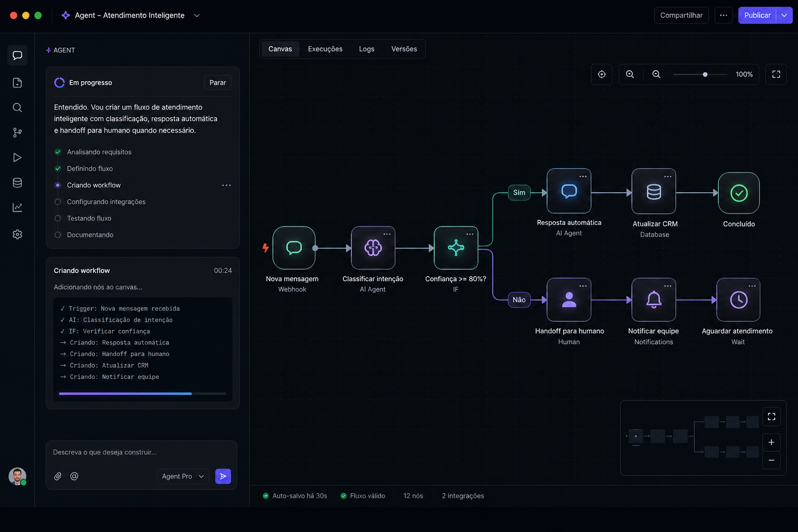Select the Nova mensagem webhook node
Image resolution: width=798 pixels, height=532 pixels.
294,248
